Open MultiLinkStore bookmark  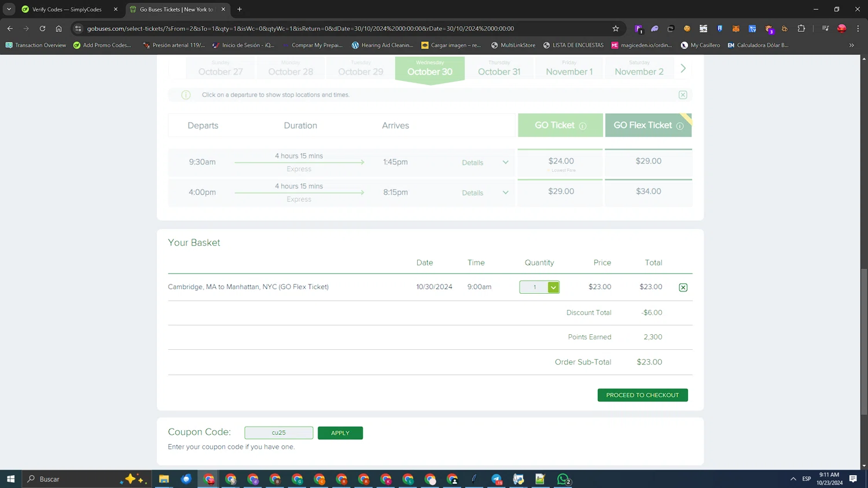point(513,45)
